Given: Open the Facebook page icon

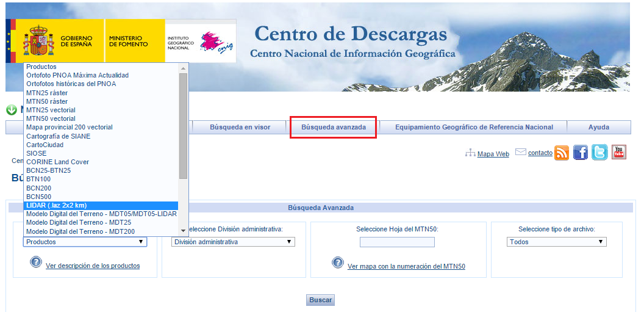Looking at the screenshot, I should coord(581,153).
